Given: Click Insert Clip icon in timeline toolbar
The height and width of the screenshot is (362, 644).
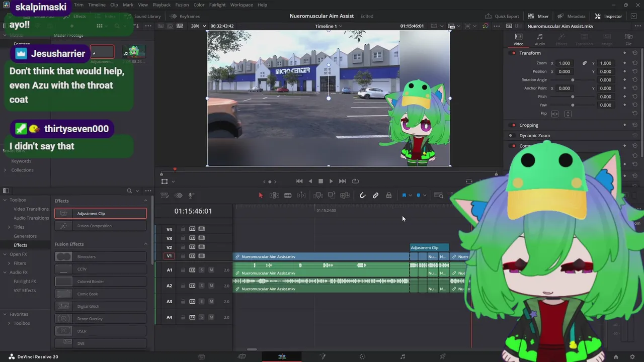Looking at the screenshot, I should [318, 195].
